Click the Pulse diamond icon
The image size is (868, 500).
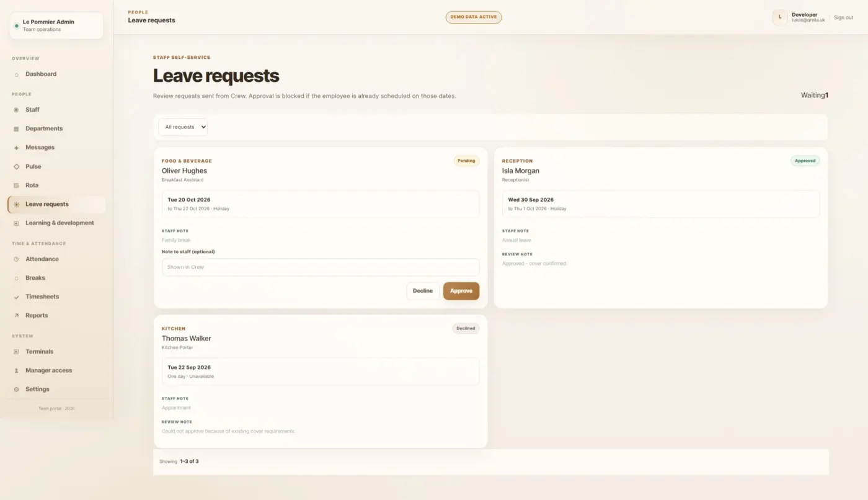click(16, 166)
